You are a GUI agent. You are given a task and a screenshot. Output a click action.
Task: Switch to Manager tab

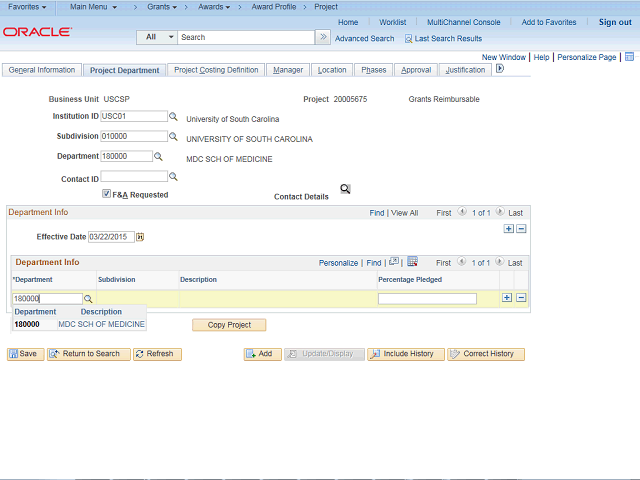click(288, 70)
